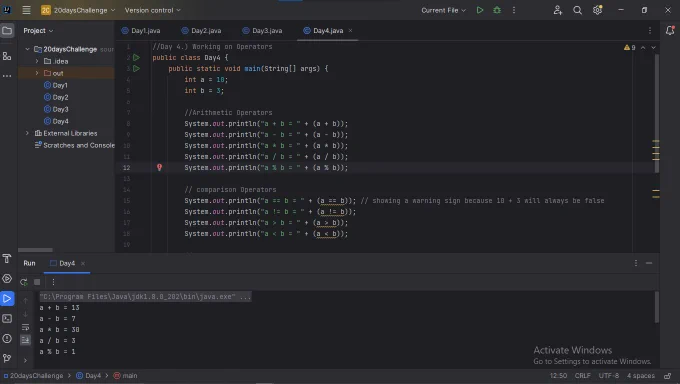Click run gutter icon beside main method
680x384 pixels.
[136, 69]
